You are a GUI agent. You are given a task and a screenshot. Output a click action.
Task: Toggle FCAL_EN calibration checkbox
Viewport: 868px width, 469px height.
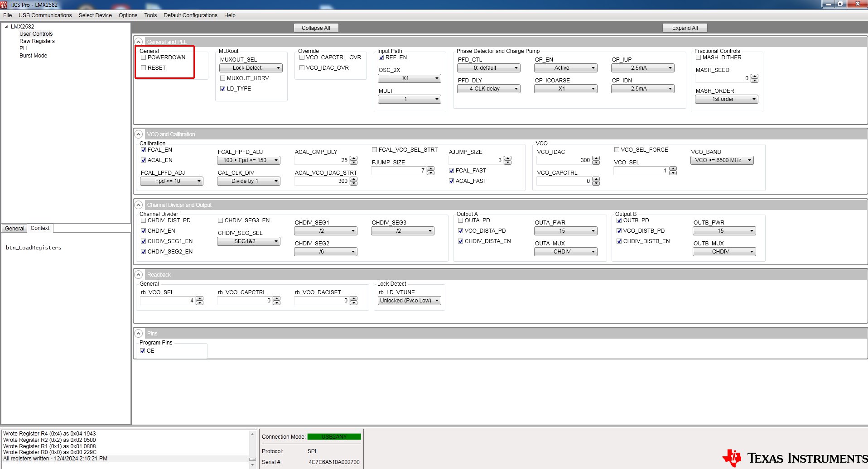[x=143, y=150]
